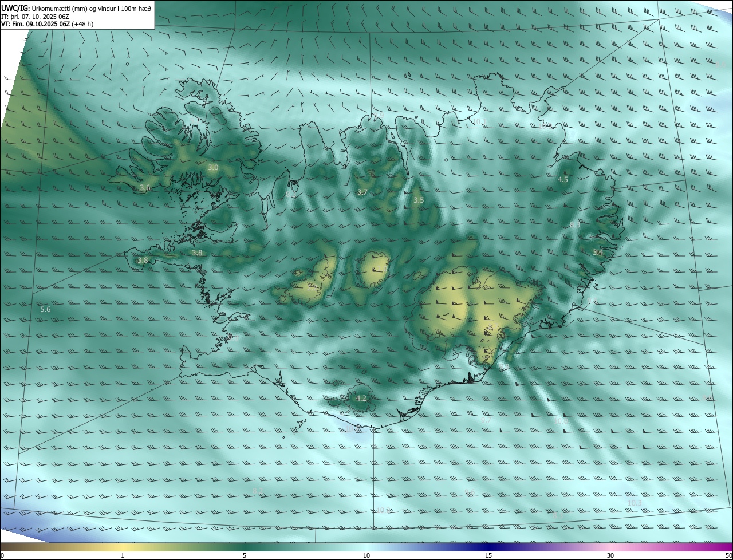The width and height of the screenshot is (733, 560).
Task: Click the 4.2 value near the south coast
Action: pyautogui.click(x=361, y=398)
